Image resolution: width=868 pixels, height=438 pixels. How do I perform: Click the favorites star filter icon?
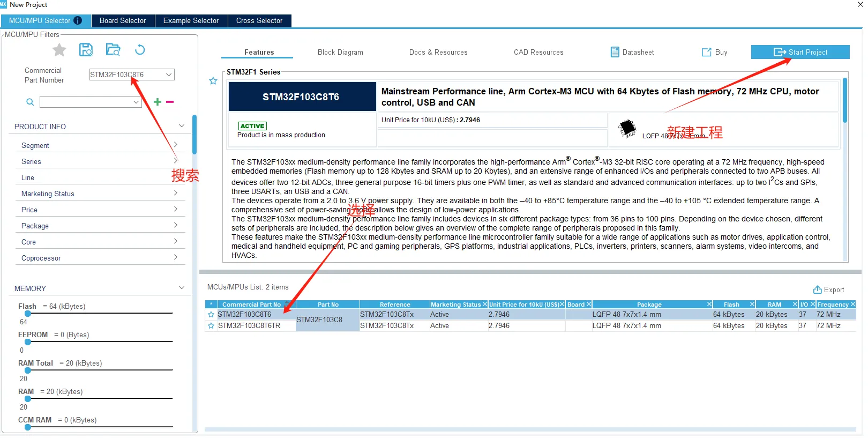tap(59, 50)
